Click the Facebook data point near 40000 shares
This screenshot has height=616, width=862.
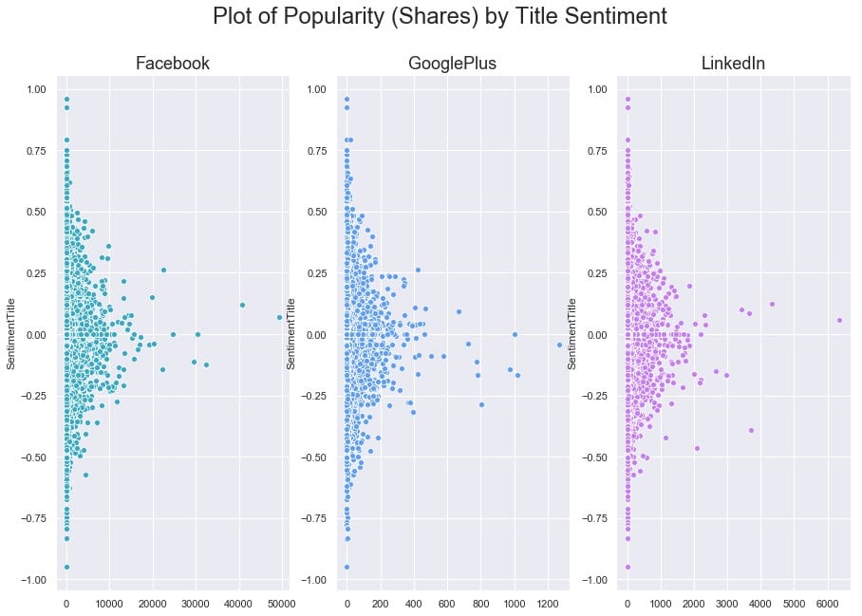point(242,305)
